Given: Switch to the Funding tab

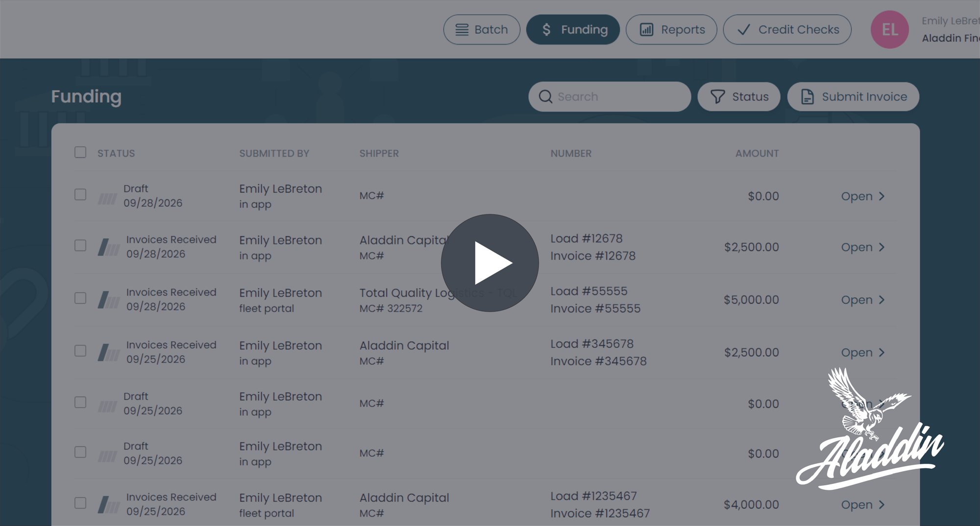Looking at the screenshot, I should pyautogui.click(x=573, y=29).
